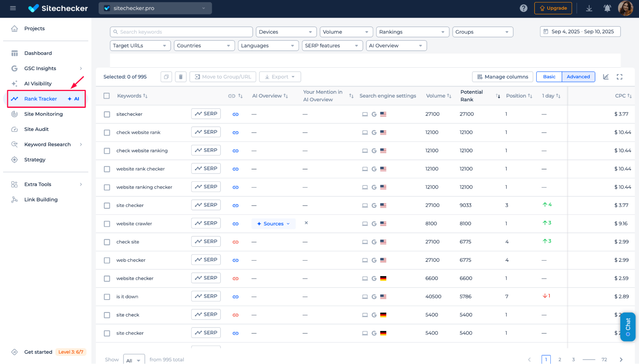Screen dimensions: 639x364
Task: Open Site Monitoring in sidebar
Action: point(43,114)
